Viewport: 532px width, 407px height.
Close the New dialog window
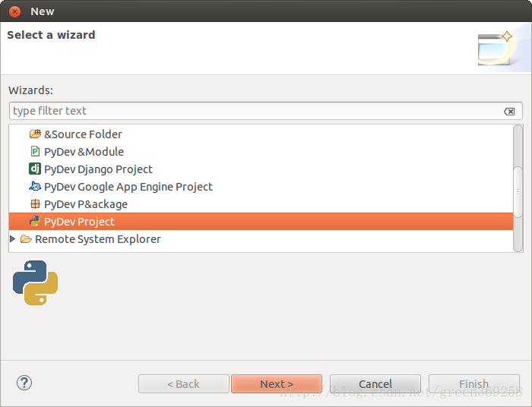click(14, 11)
